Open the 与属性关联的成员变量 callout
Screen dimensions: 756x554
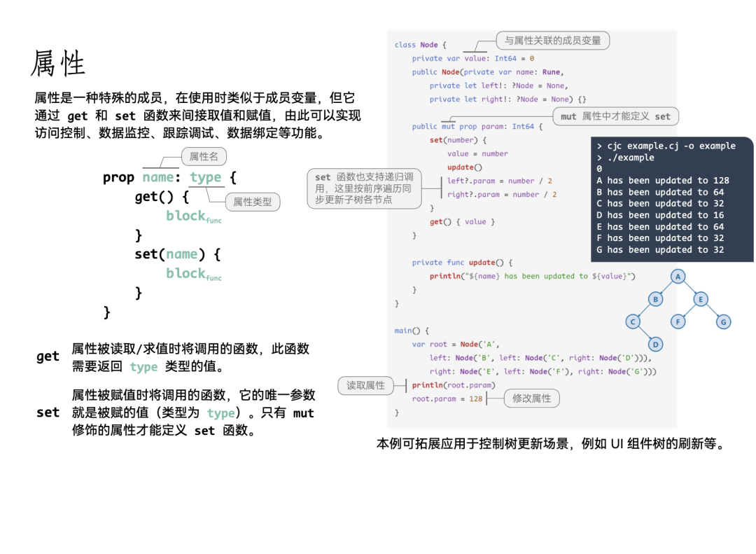[x=553, y=40]
